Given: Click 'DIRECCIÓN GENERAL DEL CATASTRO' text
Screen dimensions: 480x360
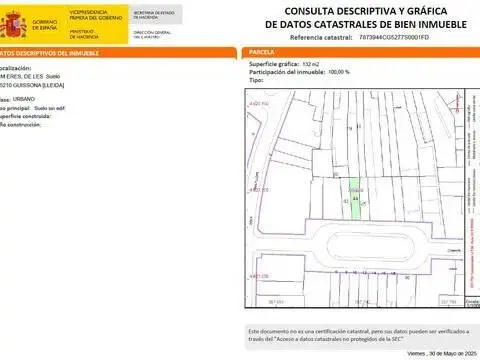Looking at the screenshot, I should 152,35.
